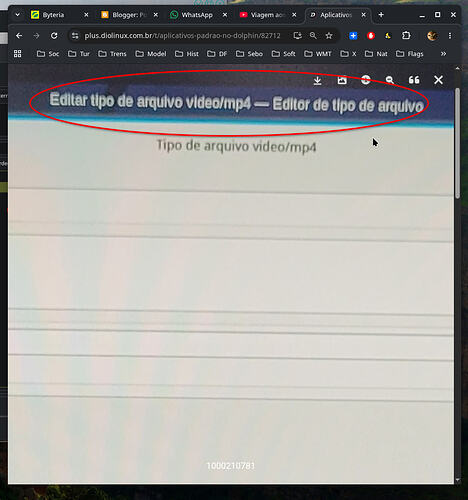The image size is (468, 500).
Task: Bookmark this page with the star
Action: (329, 36)
